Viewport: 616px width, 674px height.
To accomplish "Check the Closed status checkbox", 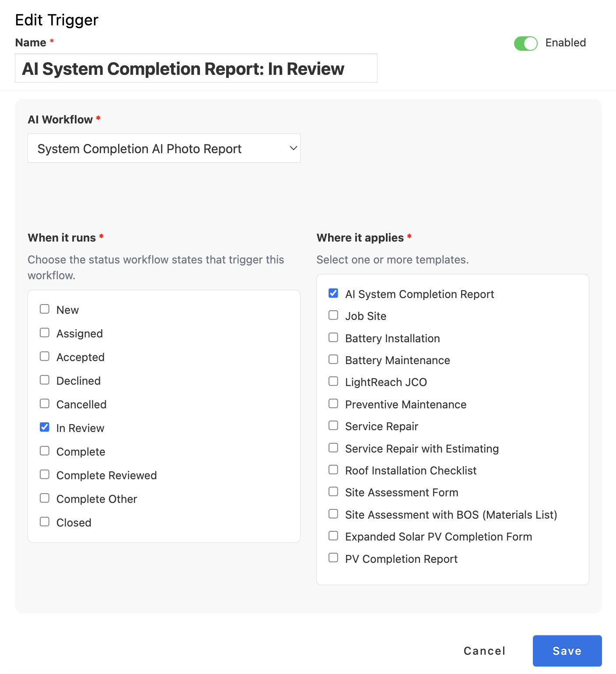I will tap(45, 522).
